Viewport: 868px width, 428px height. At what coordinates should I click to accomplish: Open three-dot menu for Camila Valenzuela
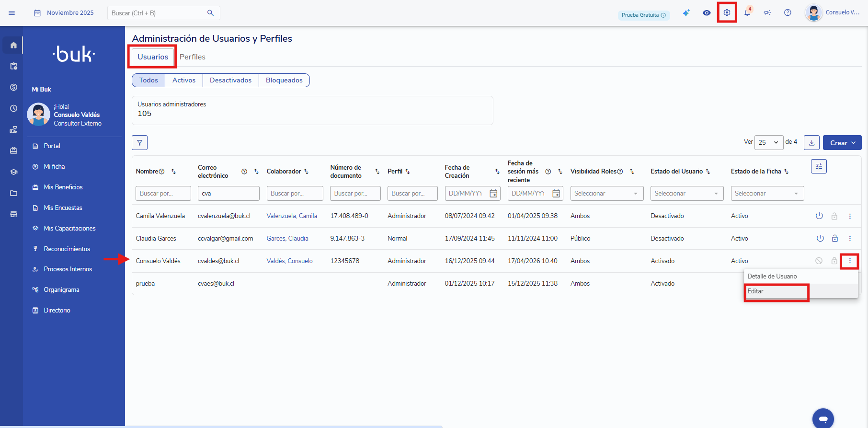point(850,216)
